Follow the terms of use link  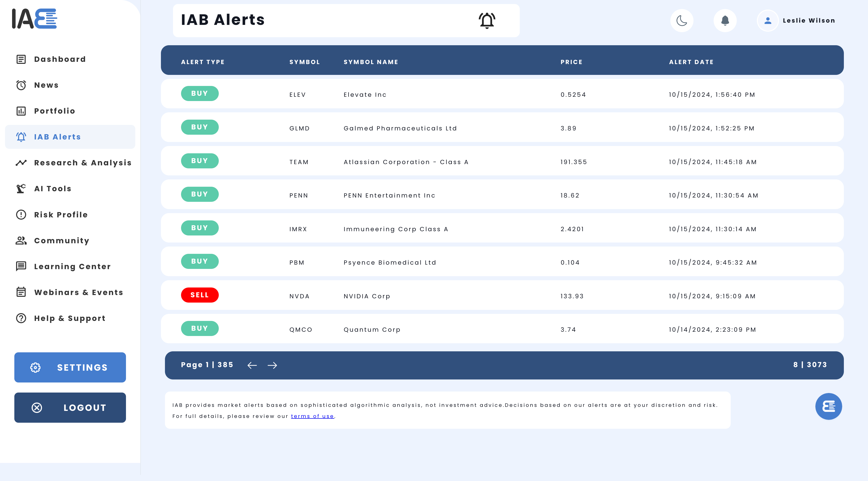click(x=312, y=416)
